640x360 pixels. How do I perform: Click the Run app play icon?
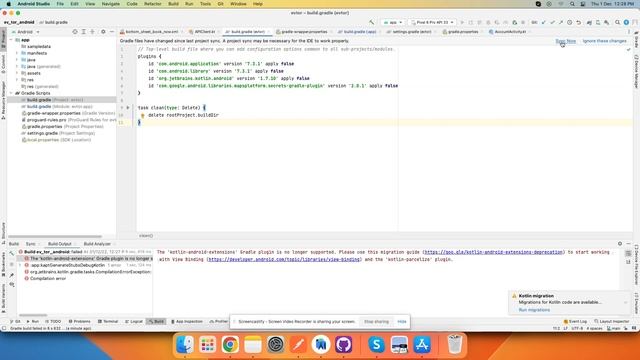coord(462,22)
